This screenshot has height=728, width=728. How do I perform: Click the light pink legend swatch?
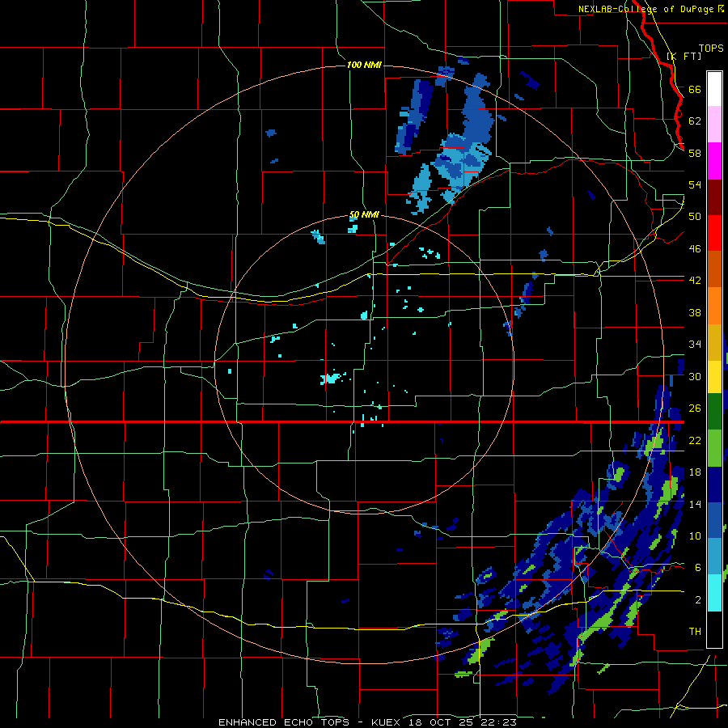[714, 125]
